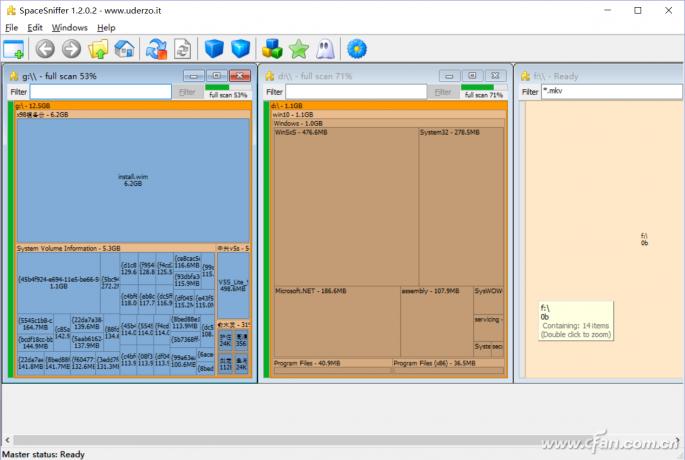
Task: Click the full scan 71% progress bar
Action: [x=484, y=88]
